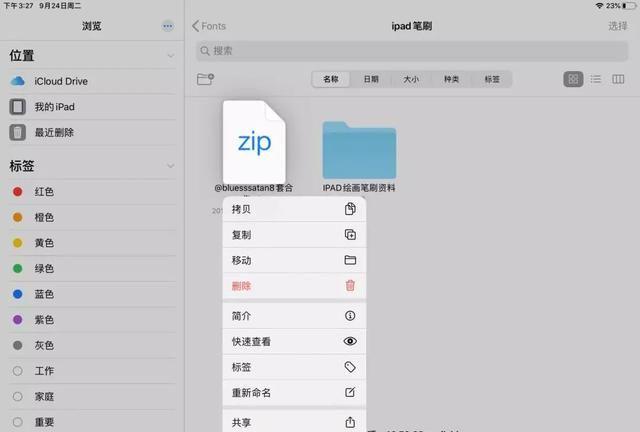Open the IPAD绘画笔刷资料 folder

[359, 150]
